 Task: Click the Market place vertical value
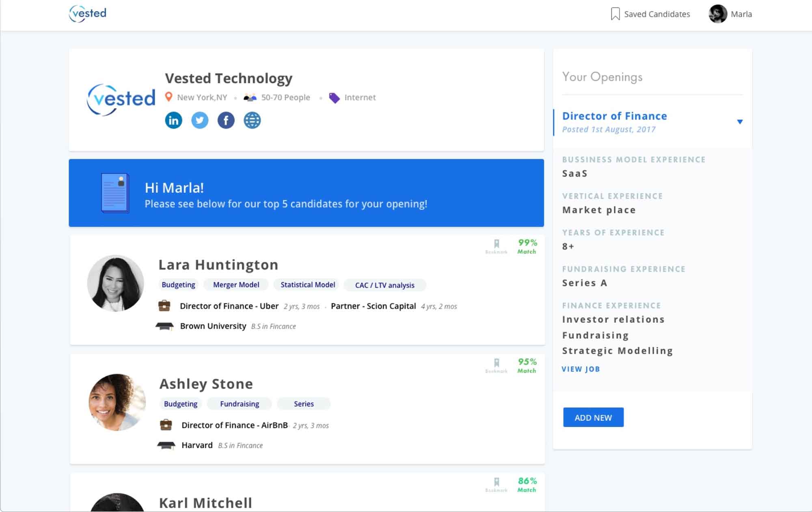[x=599, y=210]
